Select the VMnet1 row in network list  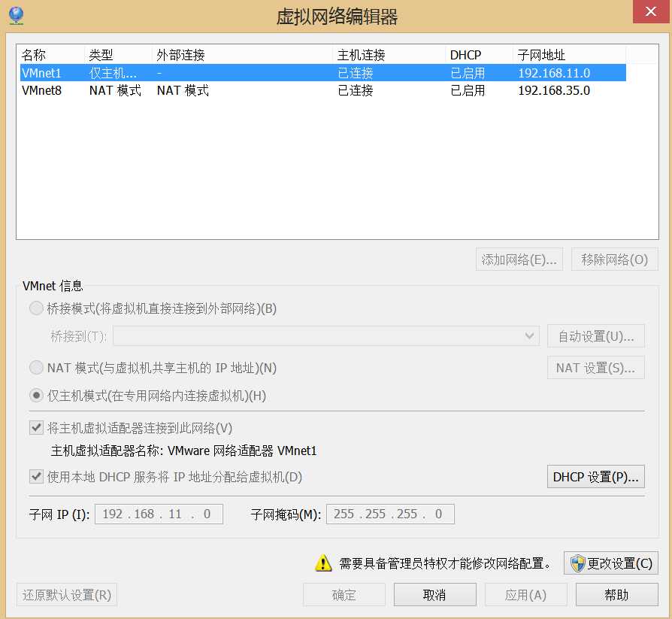[323, 72]
